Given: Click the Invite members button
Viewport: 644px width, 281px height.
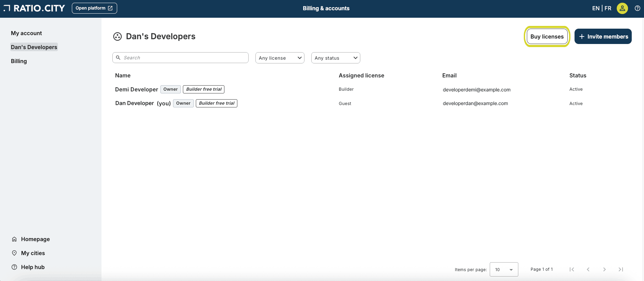Looking at the screenshot, I should coord(603,36).
